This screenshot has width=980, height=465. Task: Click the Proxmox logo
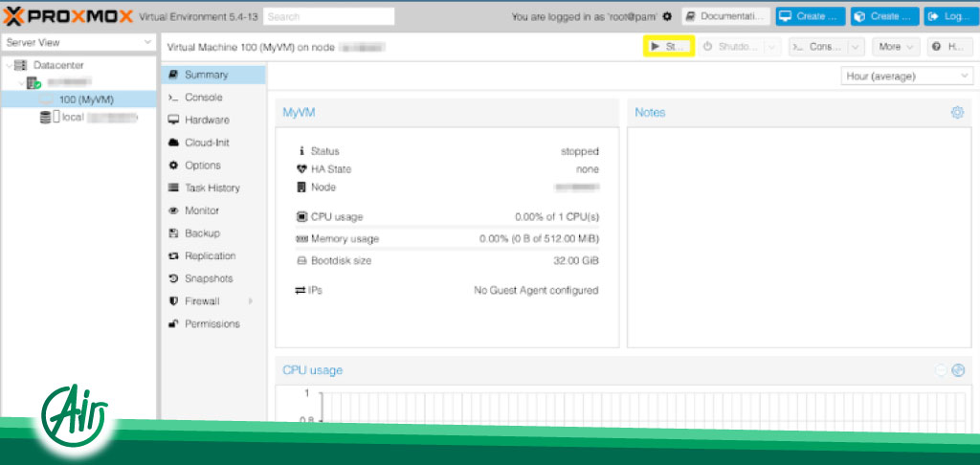point(68,16)
